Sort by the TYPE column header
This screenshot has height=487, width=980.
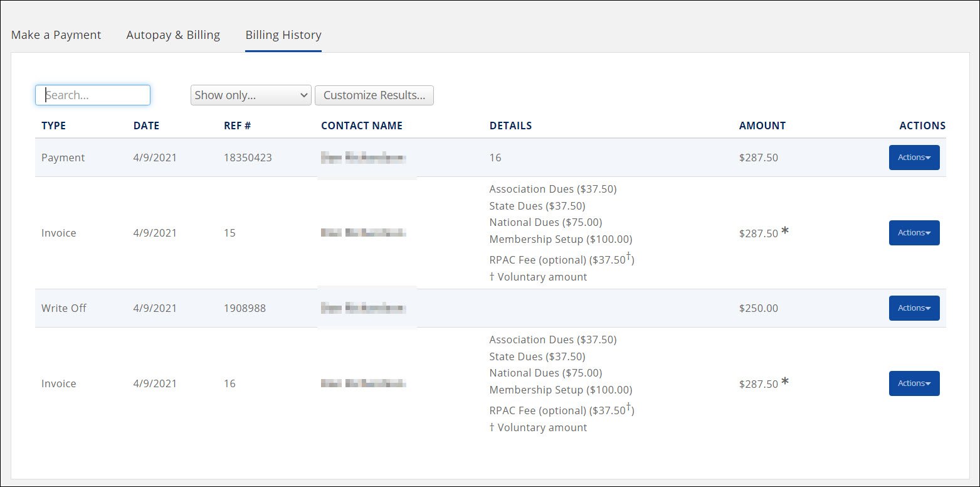53,126
